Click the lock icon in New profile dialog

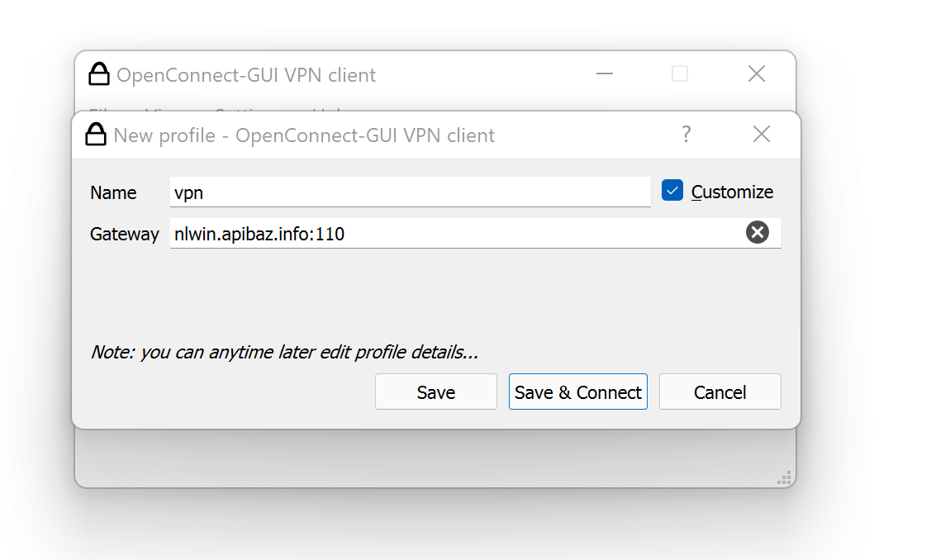point(97,135)
